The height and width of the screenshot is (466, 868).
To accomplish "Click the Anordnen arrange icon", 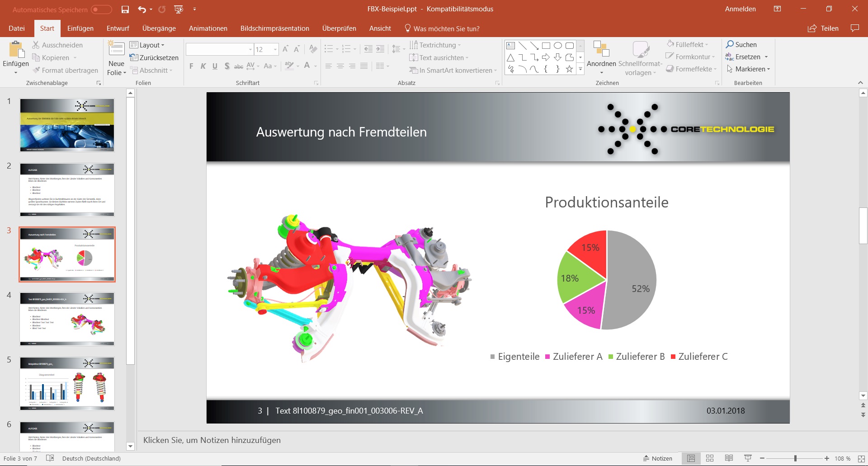I will (601, 49).
